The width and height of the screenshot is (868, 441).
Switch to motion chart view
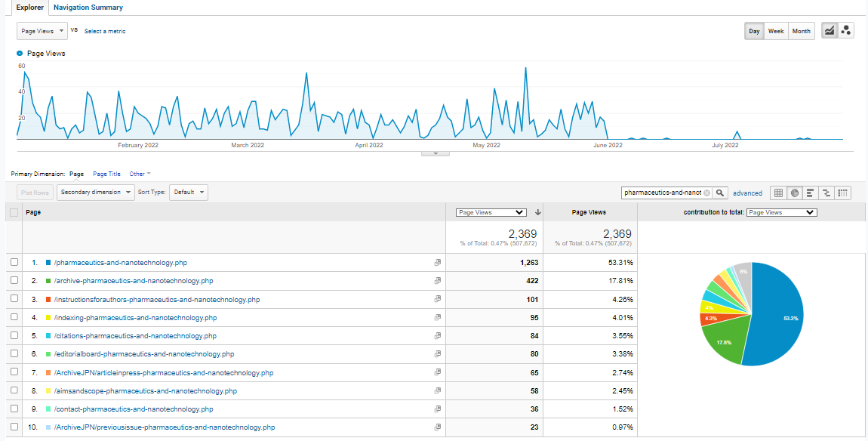point(846,31)
